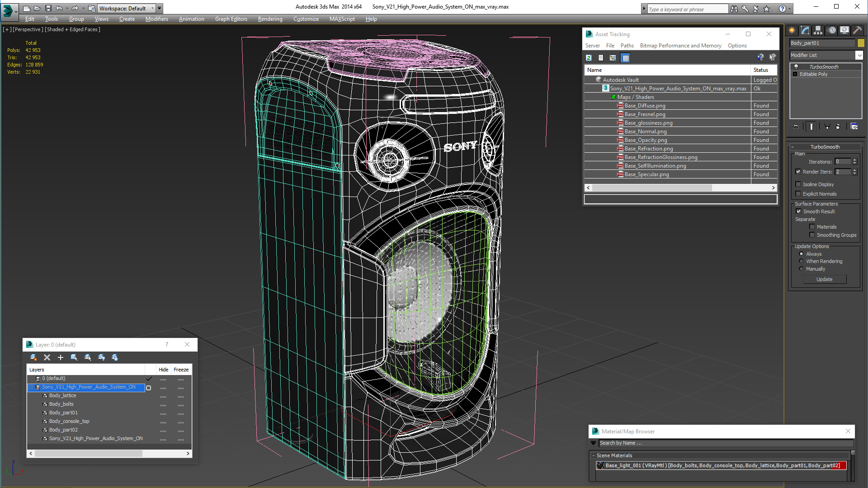Enable Separate by Smoothing Groups checkbox
The width and height of the screenshot is (868, 488).
812,235
